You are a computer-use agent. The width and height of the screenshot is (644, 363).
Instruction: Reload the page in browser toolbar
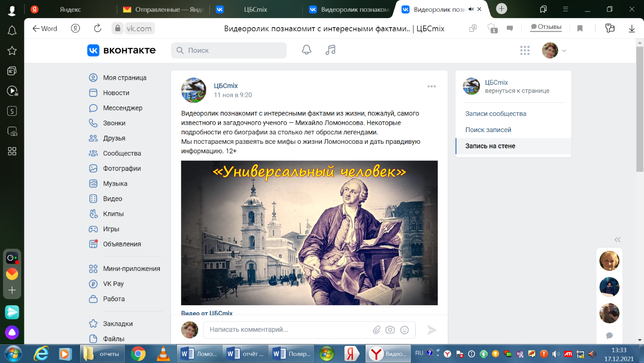click(x=97, y=28)
